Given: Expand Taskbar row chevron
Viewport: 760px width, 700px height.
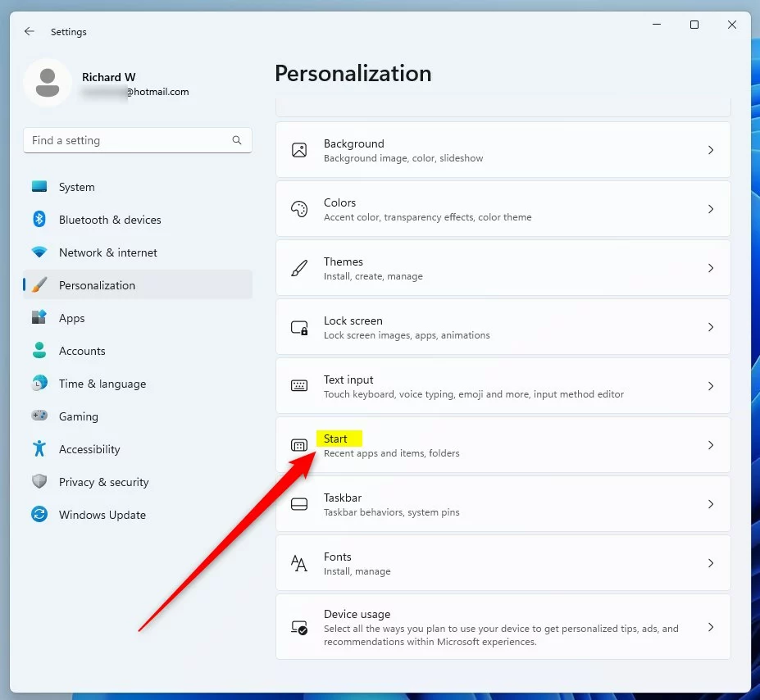Looking at the screenshot, I should click(711, 504).
